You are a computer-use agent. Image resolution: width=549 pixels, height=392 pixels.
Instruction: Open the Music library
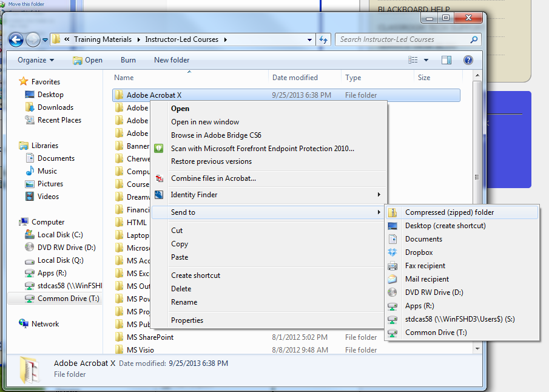pos(47,171)
